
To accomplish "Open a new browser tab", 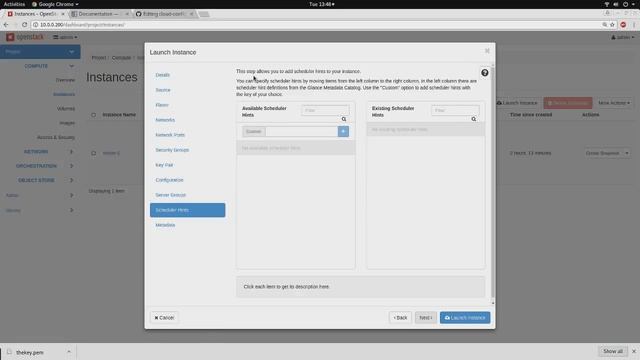I will point(204,14).
